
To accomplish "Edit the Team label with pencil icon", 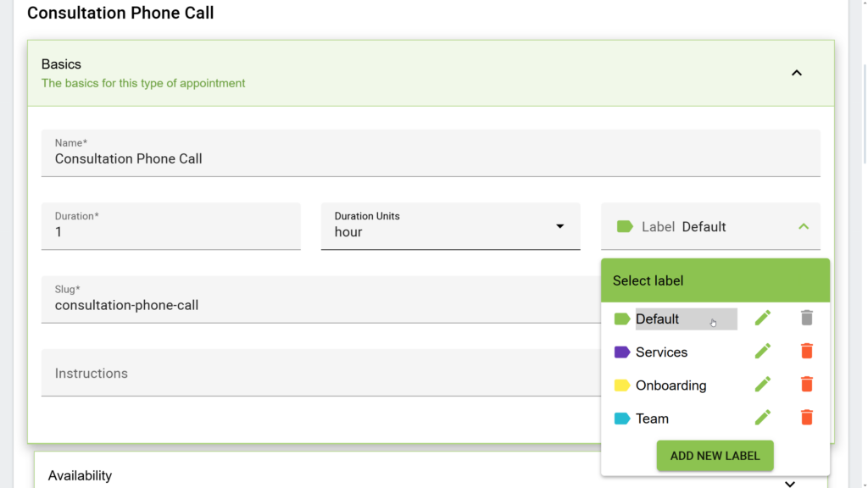I will 762,417.
